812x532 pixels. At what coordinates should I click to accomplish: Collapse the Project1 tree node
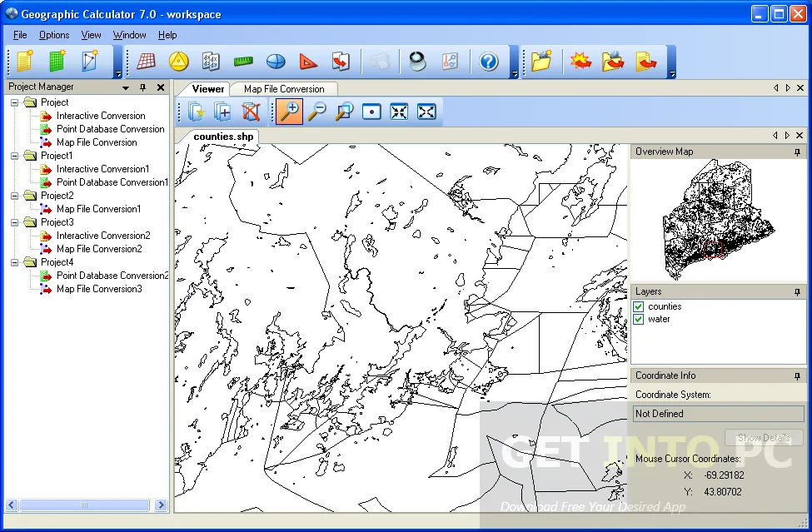(15, 156)
